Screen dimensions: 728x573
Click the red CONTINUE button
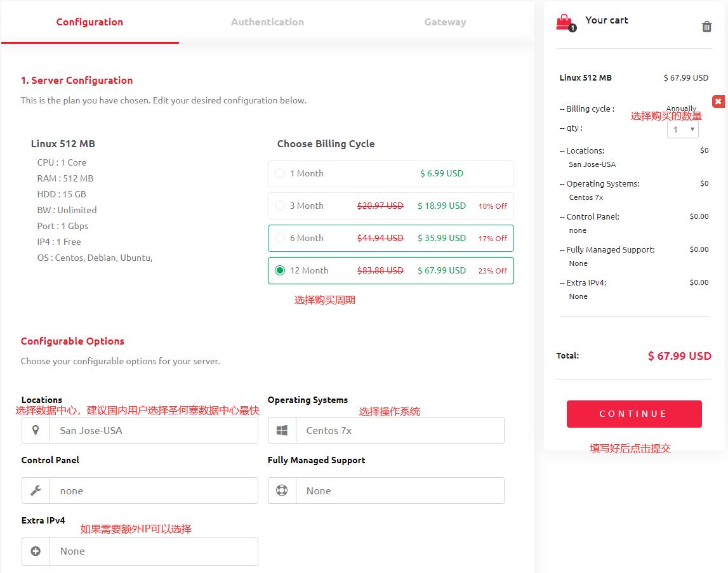[x=634, y=414]
